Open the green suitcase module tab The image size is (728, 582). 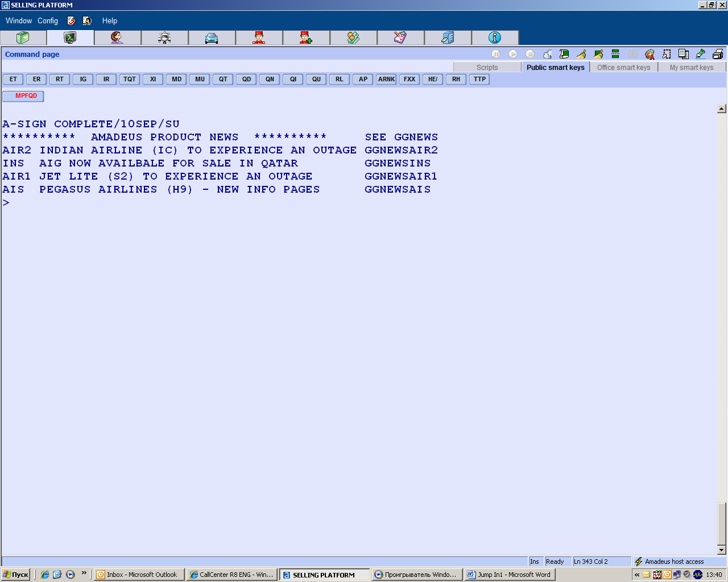tap(23, 38)
